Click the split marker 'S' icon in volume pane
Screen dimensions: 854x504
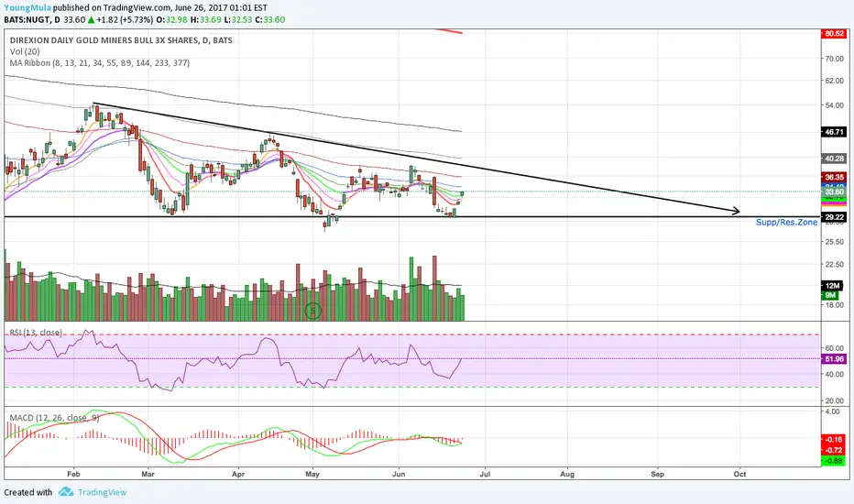tap(312, 312)
